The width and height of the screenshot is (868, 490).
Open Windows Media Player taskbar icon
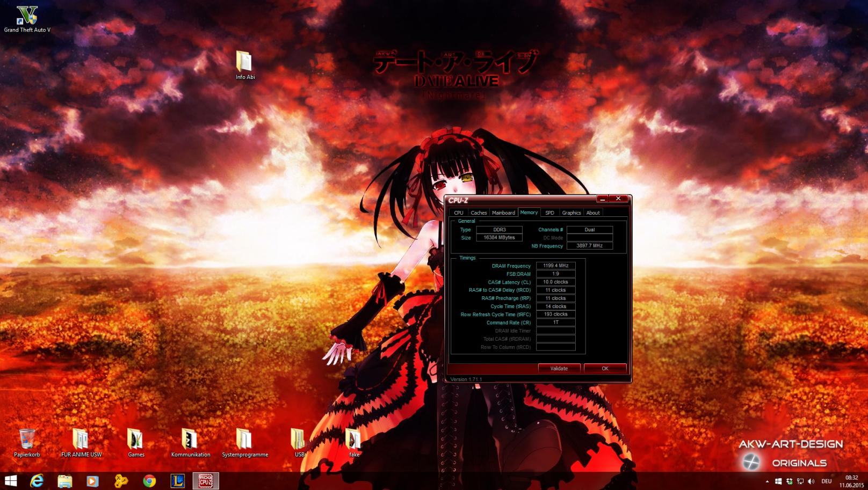[x=93, y=481]
